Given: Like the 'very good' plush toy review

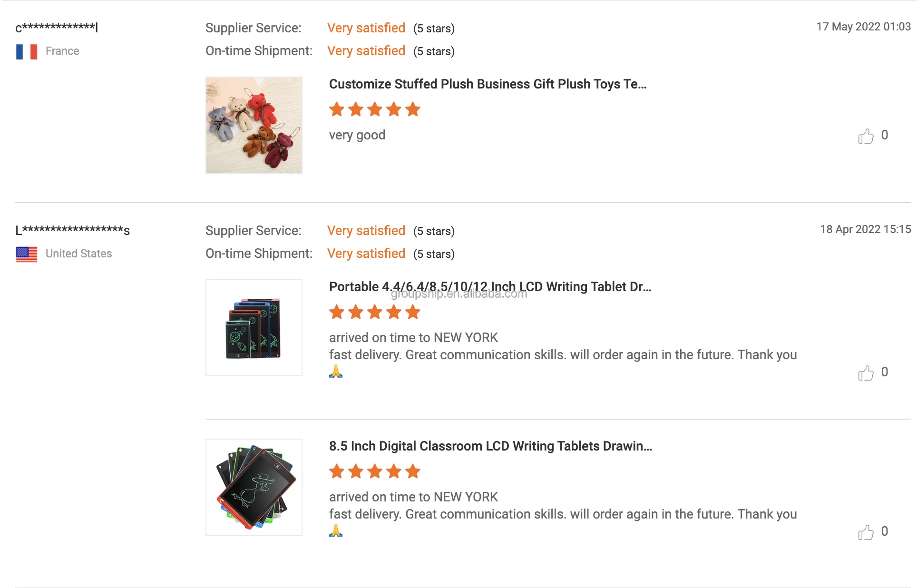Looking at the screenshot, I should click(866, 136).
